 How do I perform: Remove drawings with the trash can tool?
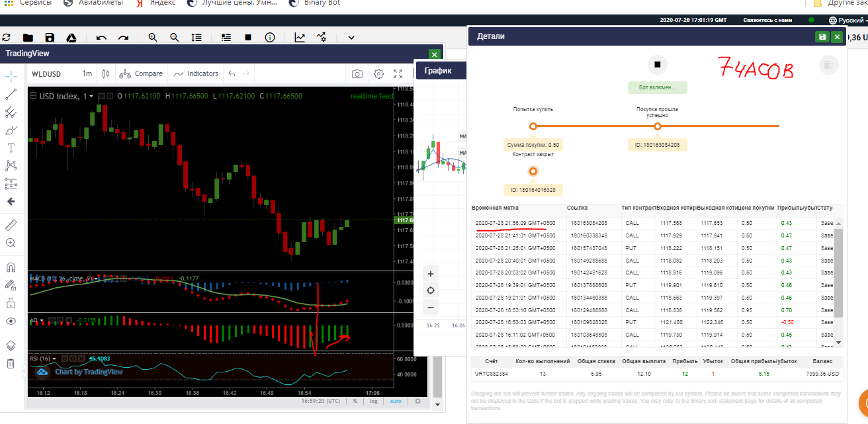(11, 363)
